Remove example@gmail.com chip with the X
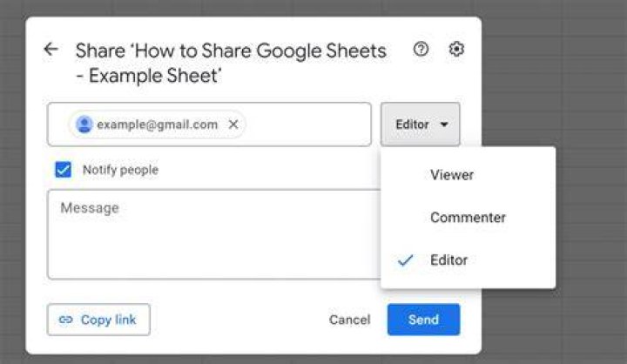This screenshot has width=627, height=364. point(233,125)
